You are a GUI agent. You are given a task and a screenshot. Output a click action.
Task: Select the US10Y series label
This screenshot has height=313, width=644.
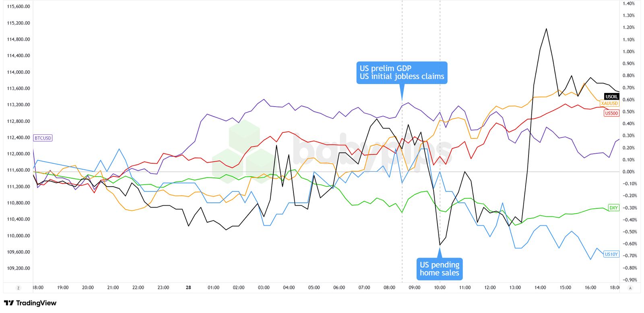click(611, 254)
